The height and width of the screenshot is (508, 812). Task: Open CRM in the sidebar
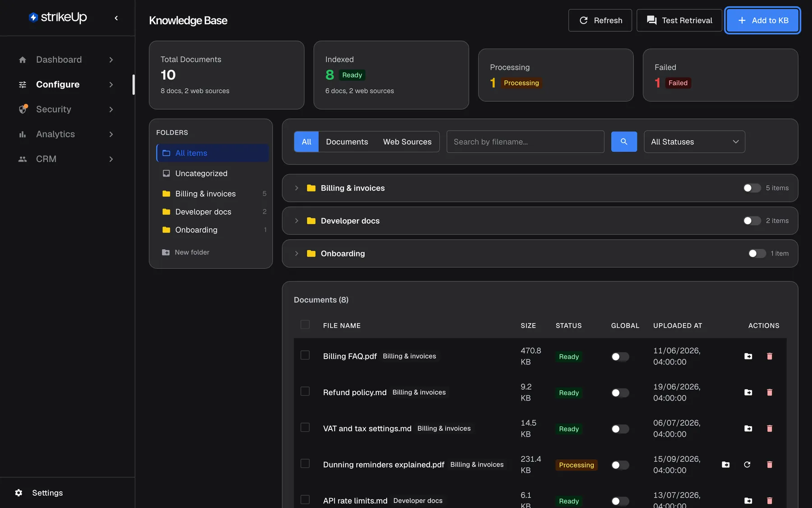[x=66, y=159]
